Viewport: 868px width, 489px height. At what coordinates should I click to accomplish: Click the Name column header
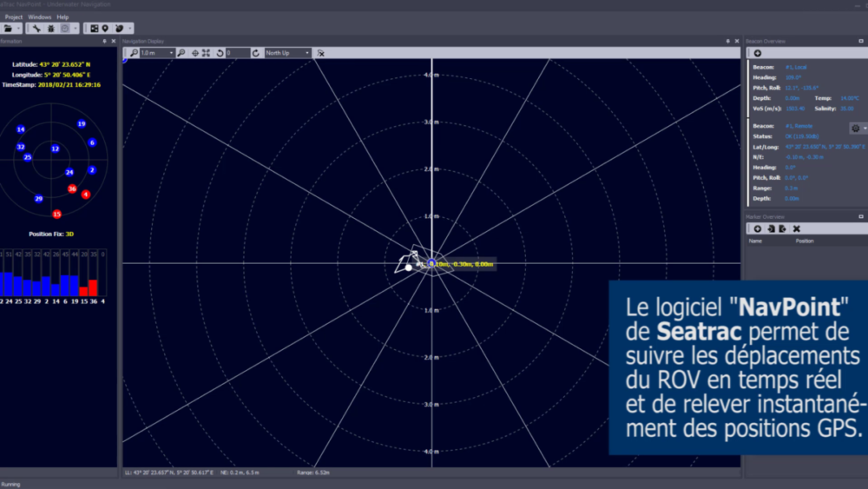[755, 241]
